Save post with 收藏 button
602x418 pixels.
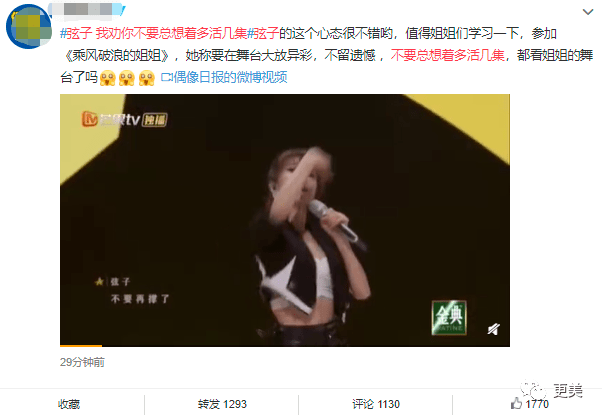[69, 404]
